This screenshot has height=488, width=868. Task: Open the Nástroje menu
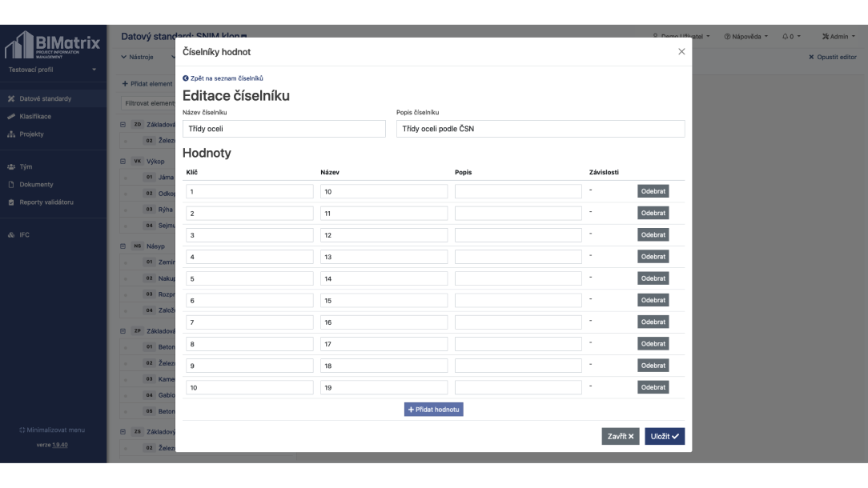[x=139, y=57]
